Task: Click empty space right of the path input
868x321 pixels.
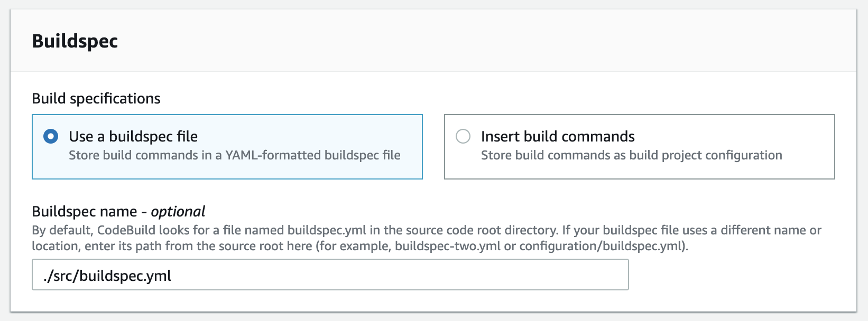Action: [740, 275]
